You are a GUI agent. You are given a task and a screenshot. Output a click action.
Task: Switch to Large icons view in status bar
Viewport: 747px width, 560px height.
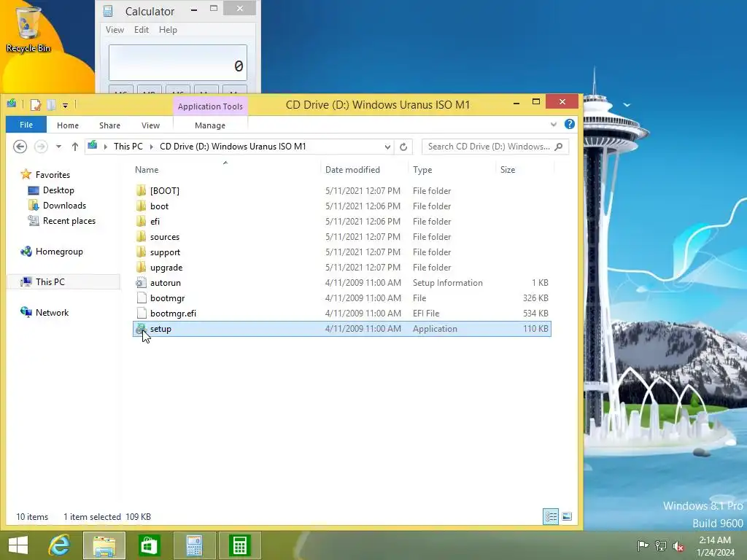[x=567, y=517]
